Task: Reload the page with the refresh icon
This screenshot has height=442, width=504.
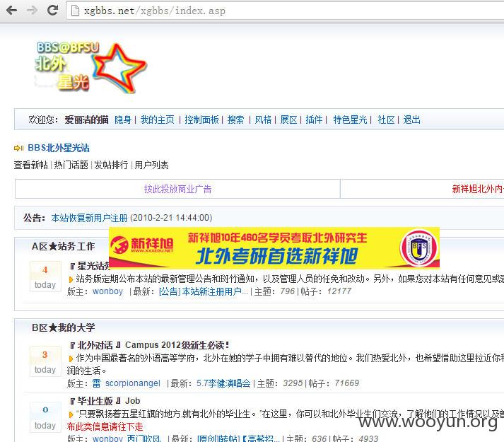Action: (52, 11)
